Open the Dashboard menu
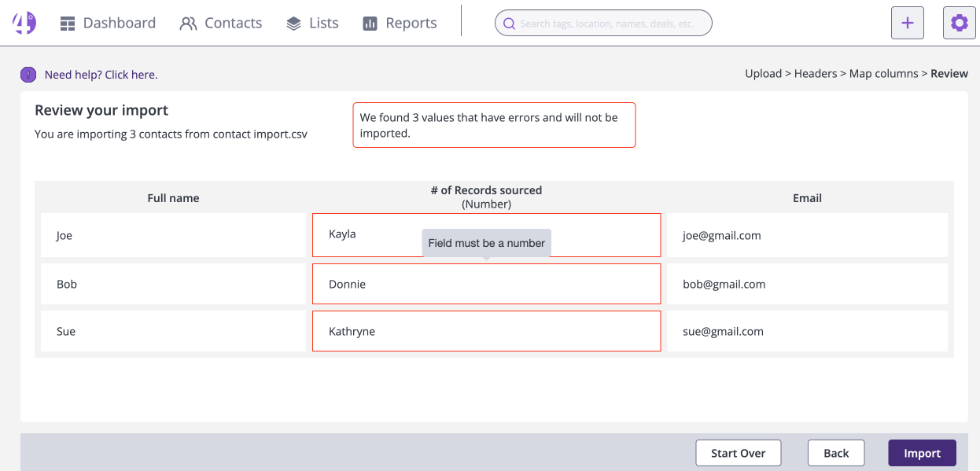The image size is (980, 471). 108,23
